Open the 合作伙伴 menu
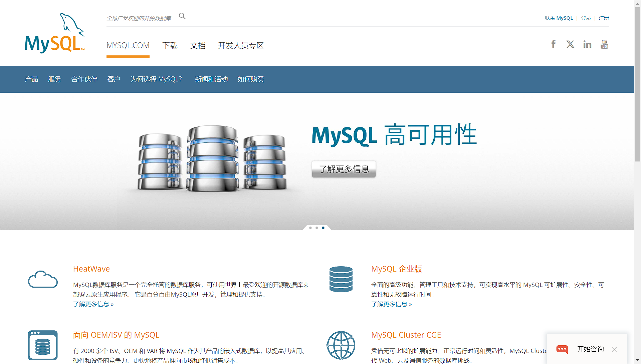 (84, 79)
